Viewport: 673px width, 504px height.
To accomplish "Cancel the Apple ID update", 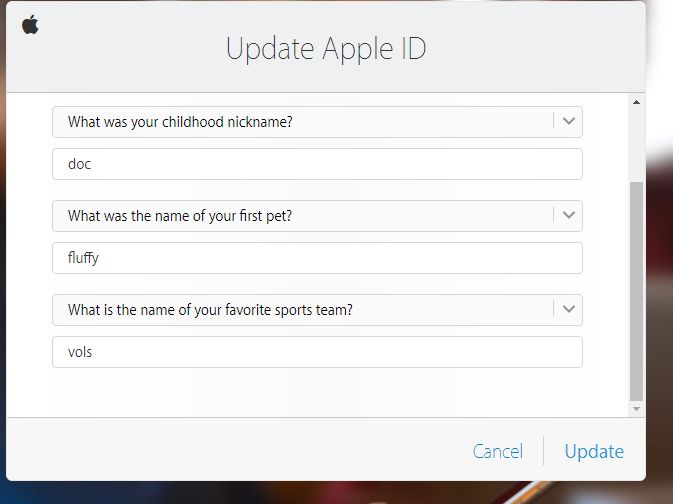I will [x=498, y=451].
